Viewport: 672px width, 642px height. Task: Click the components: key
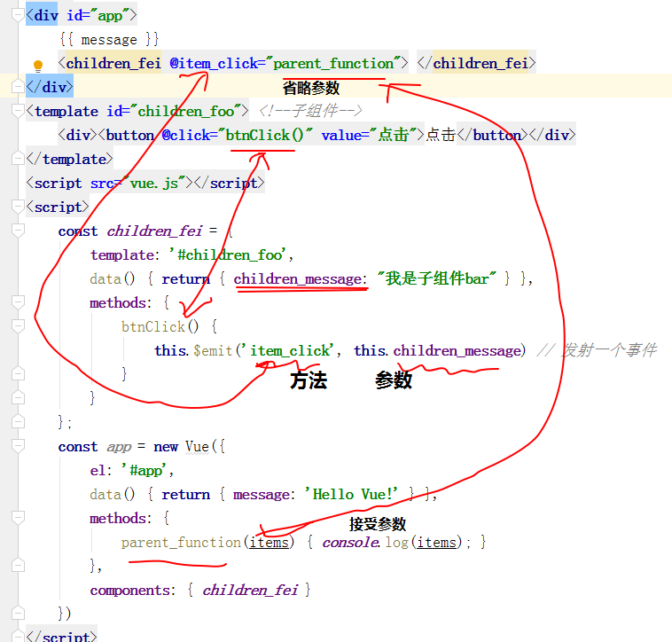point(133,591)
